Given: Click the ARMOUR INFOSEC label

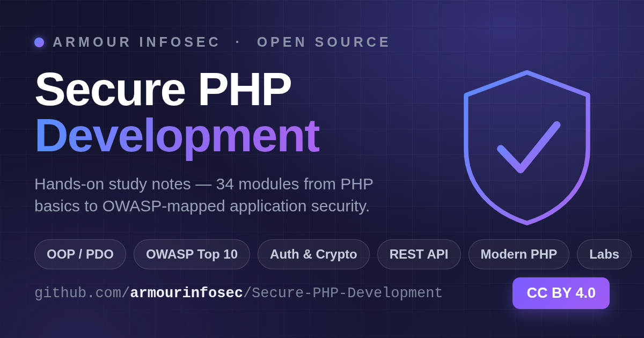Looking at the screenshot, I should click(x=136, y=42).
